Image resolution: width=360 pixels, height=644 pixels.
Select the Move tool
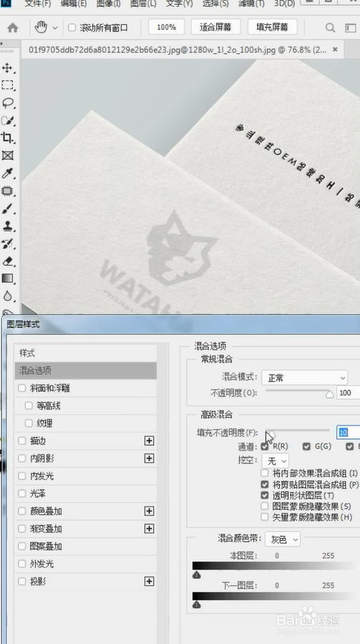coord(7,68)
